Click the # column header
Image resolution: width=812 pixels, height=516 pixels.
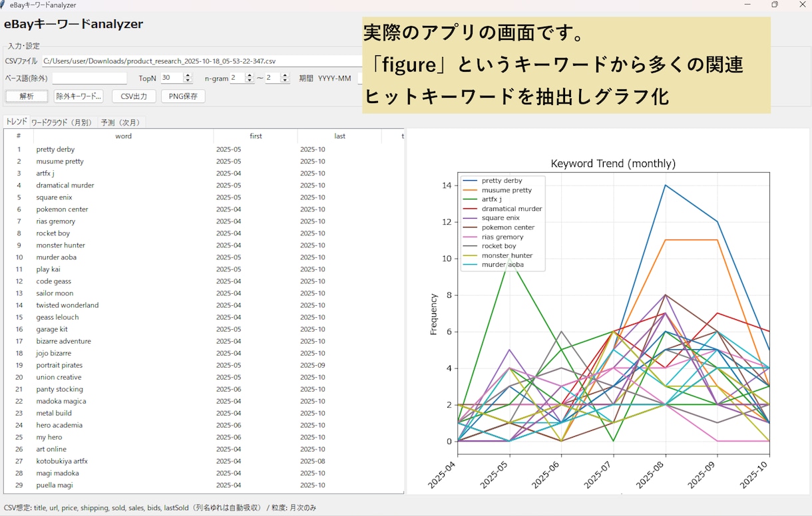19,136
